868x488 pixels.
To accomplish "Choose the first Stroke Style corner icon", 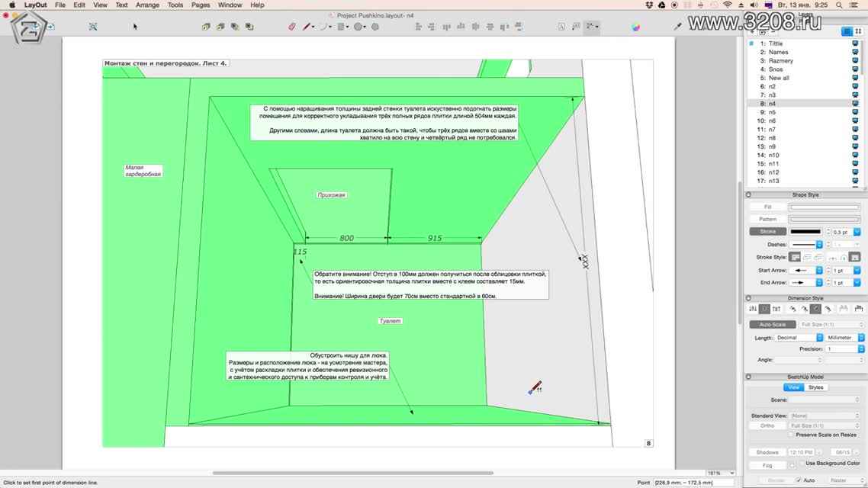I will [x=795, y=257].
